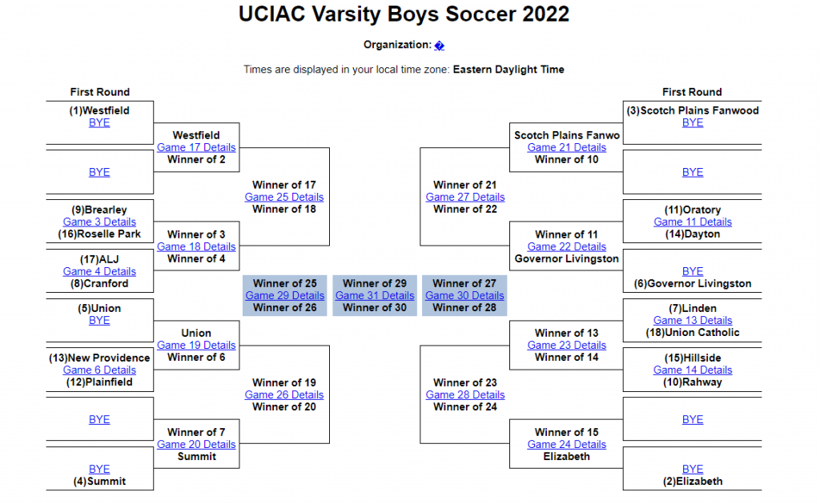The width and height of the screenshot is (820, 504).
Task: Open Game 20 Details for Summit
Action: pyautogui.click(x=196, y=445)
